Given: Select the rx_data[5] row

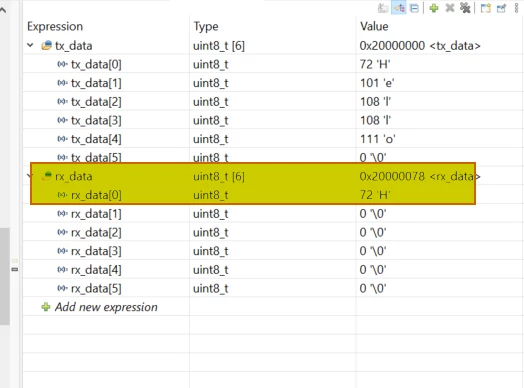Looking at the screenshot, I should [x=272, y=288].
